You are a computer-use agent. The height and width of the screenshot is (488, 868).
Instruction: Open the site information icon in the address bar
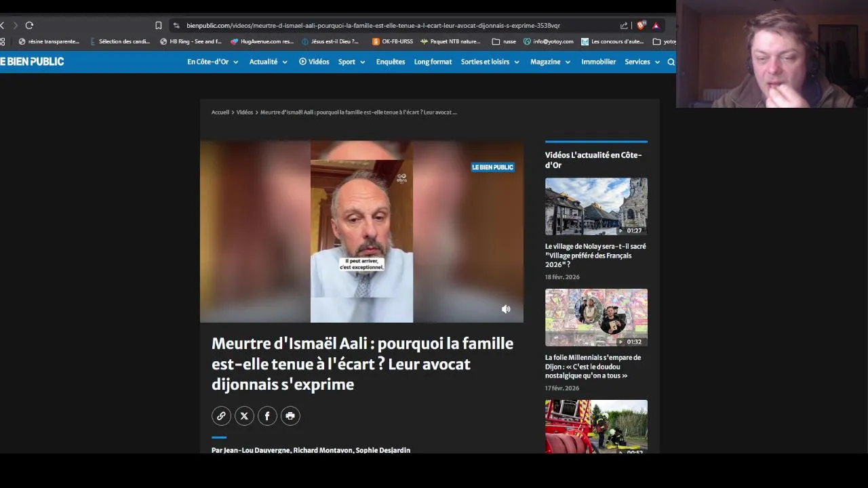coord(176,25)
